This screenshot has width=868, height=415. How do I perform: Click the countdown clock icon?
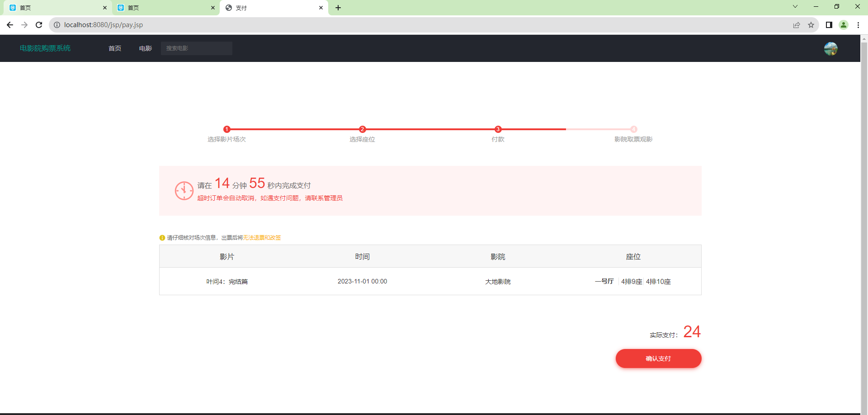[184, 191]
